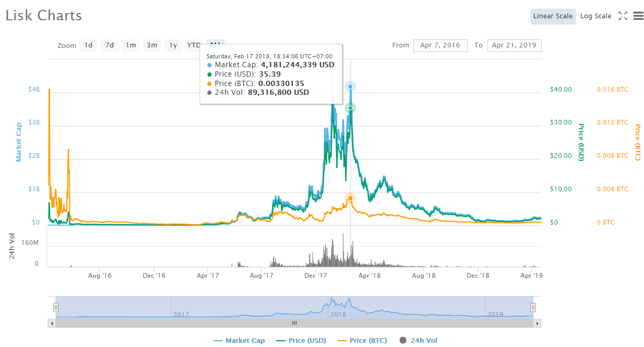Click the $4B market cap axis label
Viewport: 644px width, 347px height.
(x=33, y=89)
